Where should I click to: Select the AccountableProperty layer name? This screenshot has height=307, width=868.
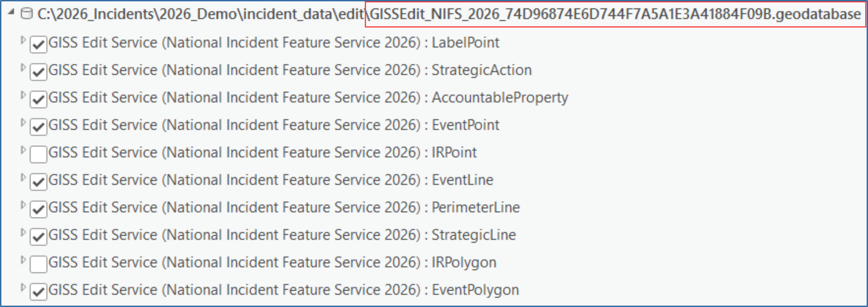[308, 98]
